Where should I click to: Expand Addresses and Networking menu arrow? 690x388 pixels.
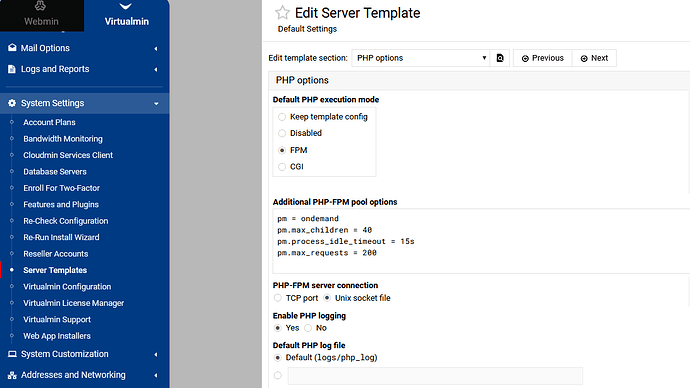(156, 376)
